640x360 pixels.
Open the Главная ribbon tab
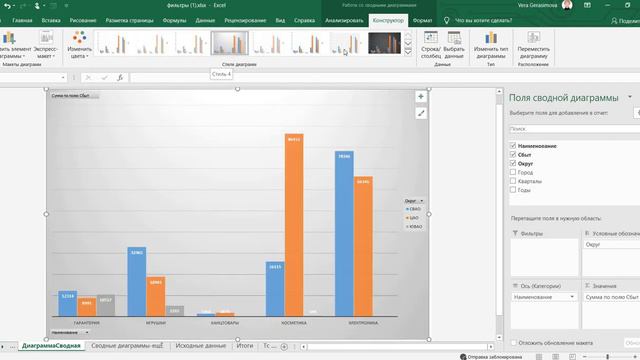tap(22, 20)
